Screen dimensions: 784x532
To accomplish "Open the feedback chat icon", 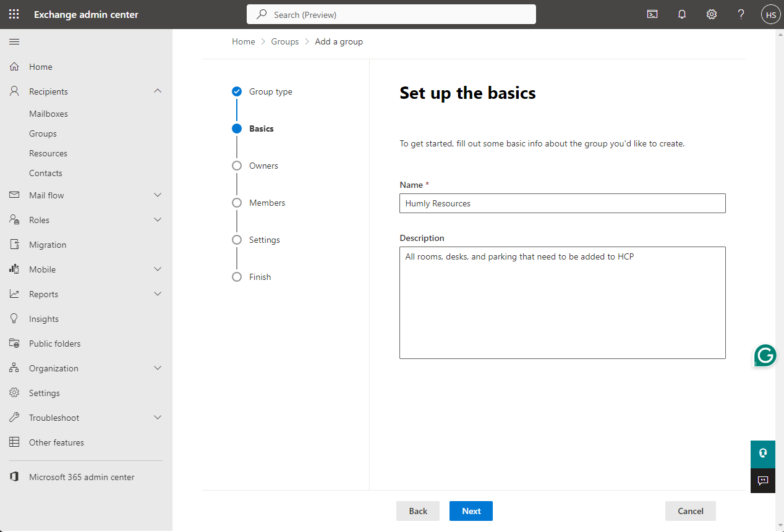I will (762, 481).
